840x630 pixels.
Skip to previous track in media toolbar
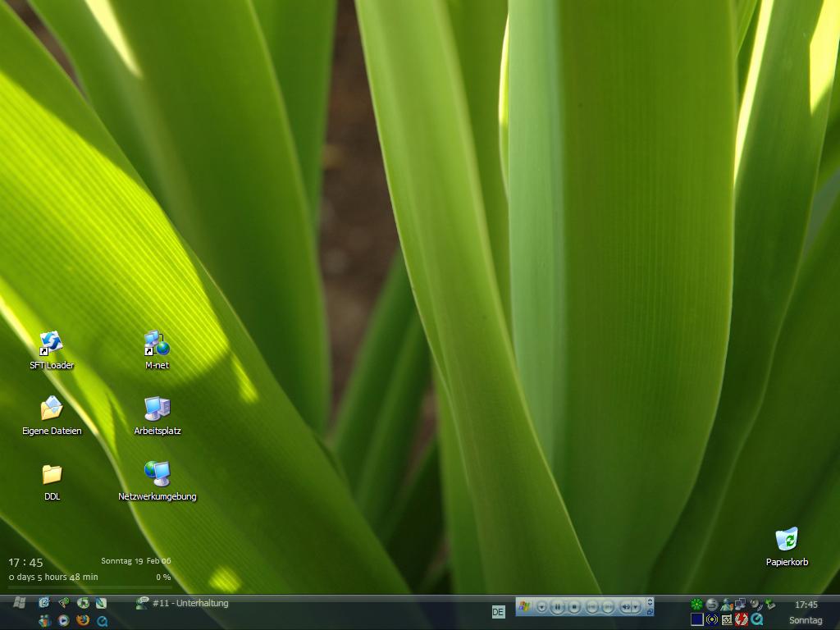coord(592,607)
